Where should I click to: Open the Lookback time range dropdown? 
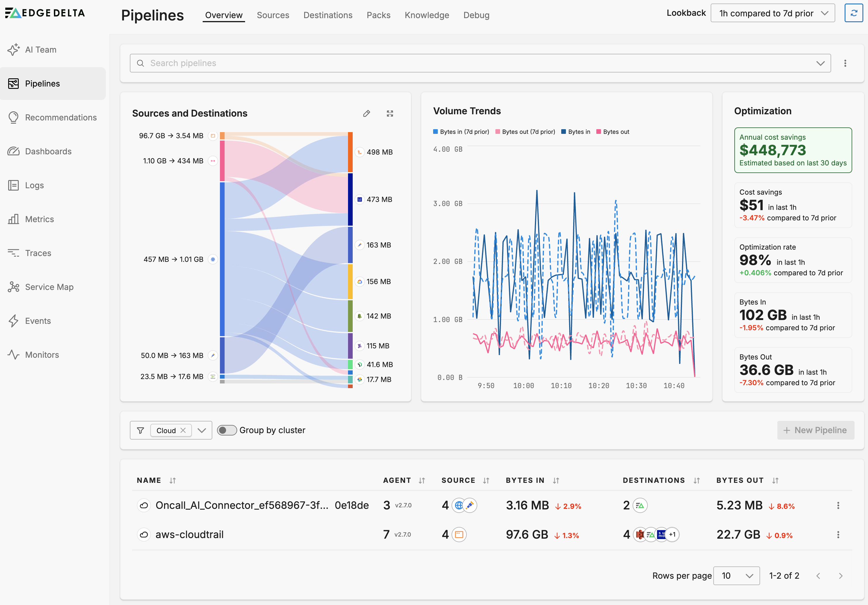pos(772,14)
